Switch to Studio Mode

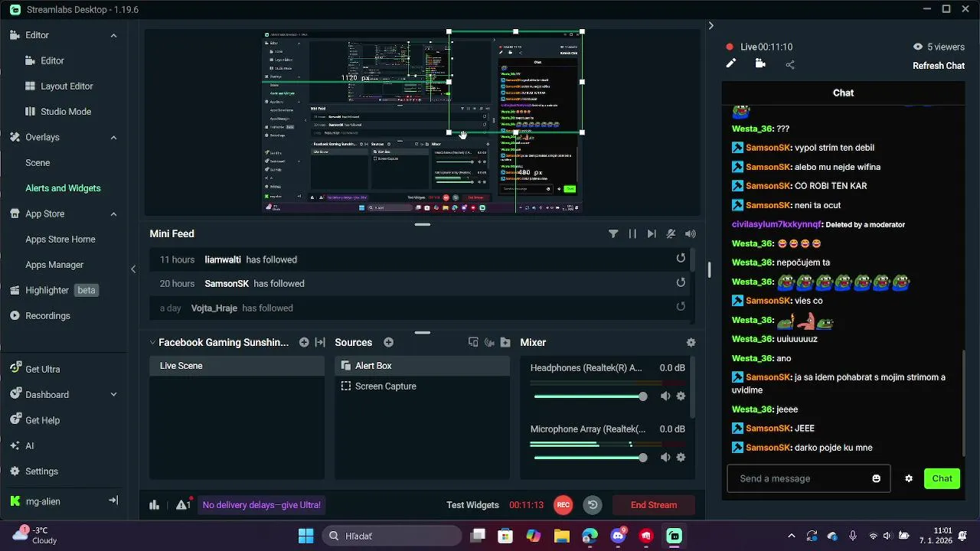[x=66, y=112]
